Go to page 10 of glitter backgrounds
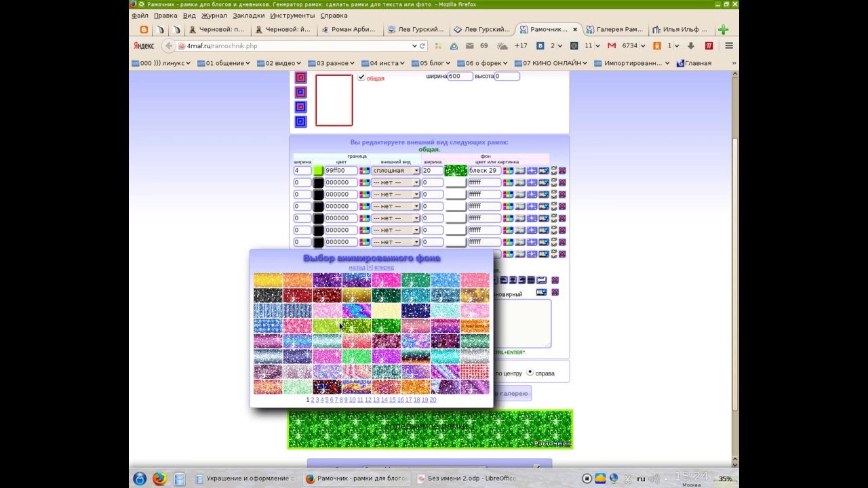 [x=353, y=400]
